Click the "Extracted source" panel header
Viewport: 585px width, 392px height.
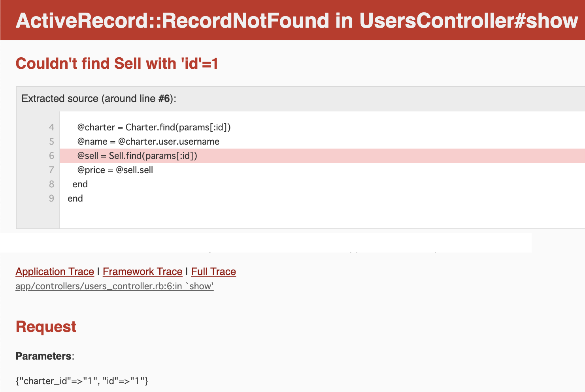pos(99,98)
